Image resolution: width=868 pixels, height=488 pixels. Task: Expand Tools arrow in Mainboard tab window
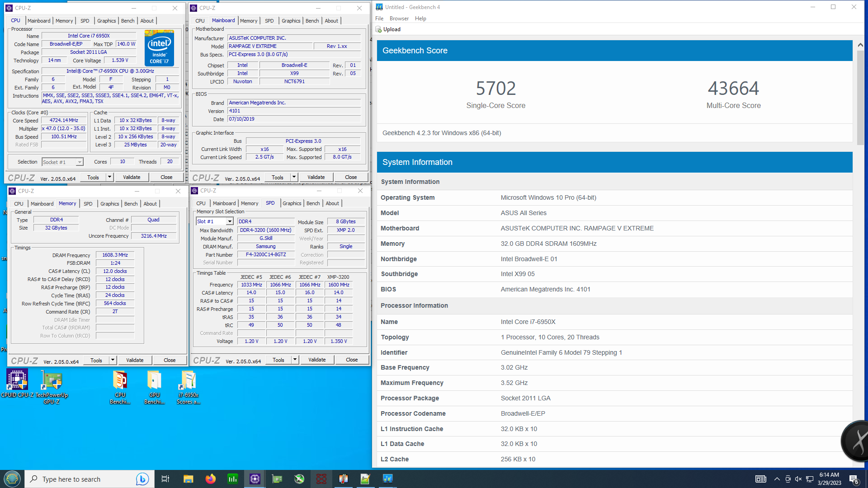tap(294, 177)
